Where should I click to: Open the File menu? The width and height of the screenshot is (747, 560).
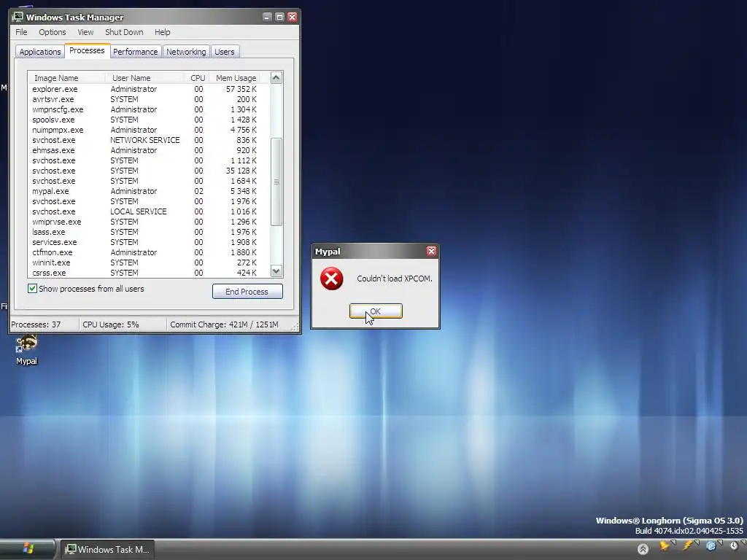pyautogui.click(x=21, y=32)
